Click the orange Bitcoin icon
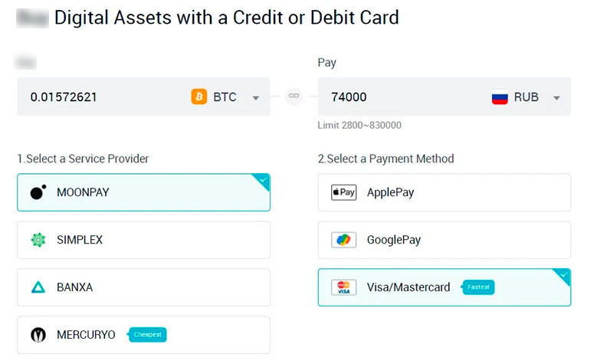 [199, 97]
